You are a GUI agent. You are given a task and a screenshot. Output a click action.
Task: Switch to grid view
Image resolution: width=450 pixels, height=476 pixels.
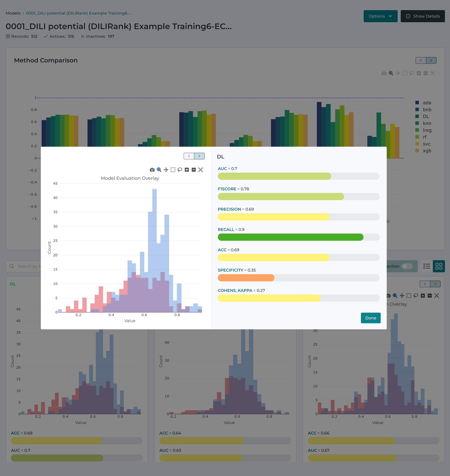(x=439, y=266)
